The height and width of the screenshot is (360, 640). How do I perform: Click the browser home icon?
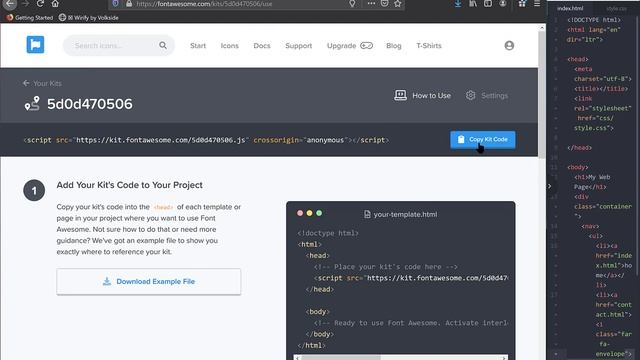point(55,4)
